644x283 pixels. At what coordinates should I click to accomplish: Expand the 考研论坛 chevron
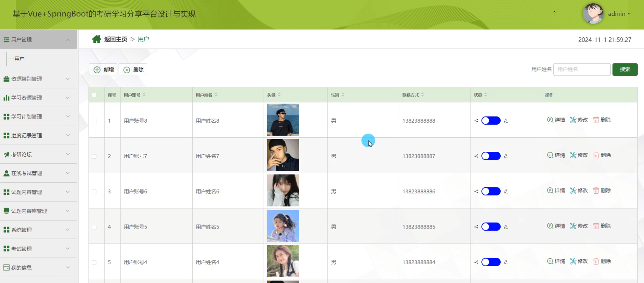[x=68, y=154]
